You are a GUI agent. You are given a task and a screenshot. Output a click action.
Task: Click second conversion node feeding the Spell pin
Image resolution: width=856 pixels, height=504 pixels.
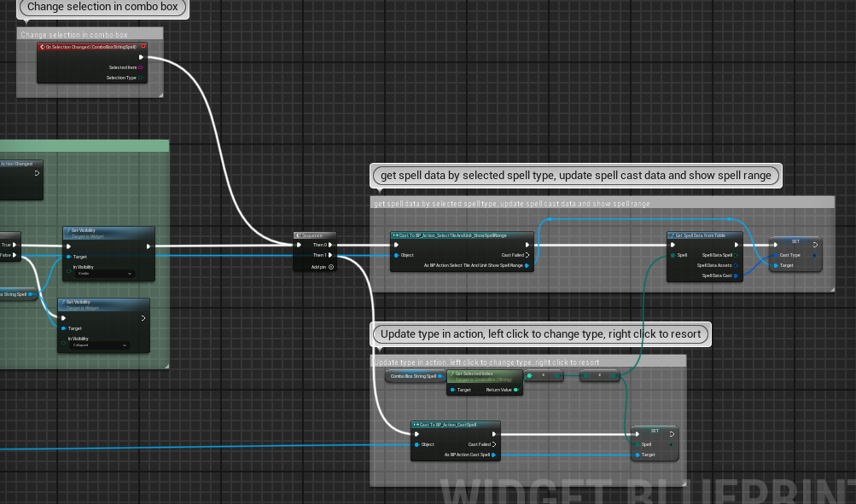[599, 375]
